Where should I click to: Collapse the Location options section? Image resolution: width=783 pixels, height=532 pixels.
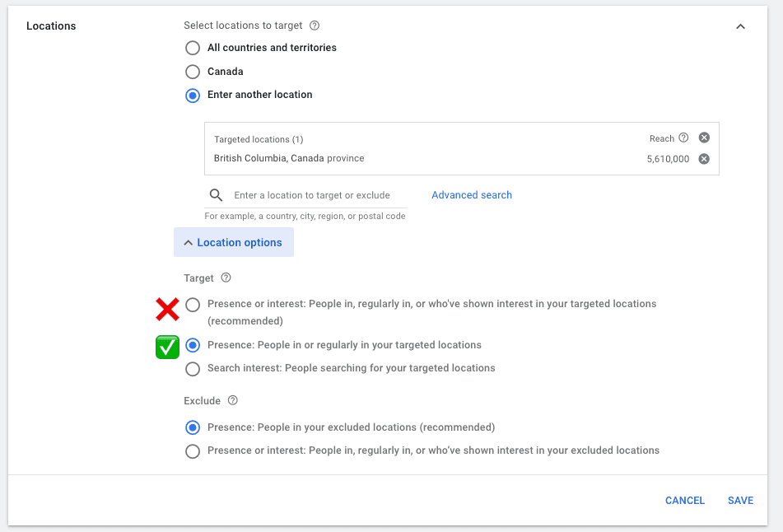(x=234, y=243)
